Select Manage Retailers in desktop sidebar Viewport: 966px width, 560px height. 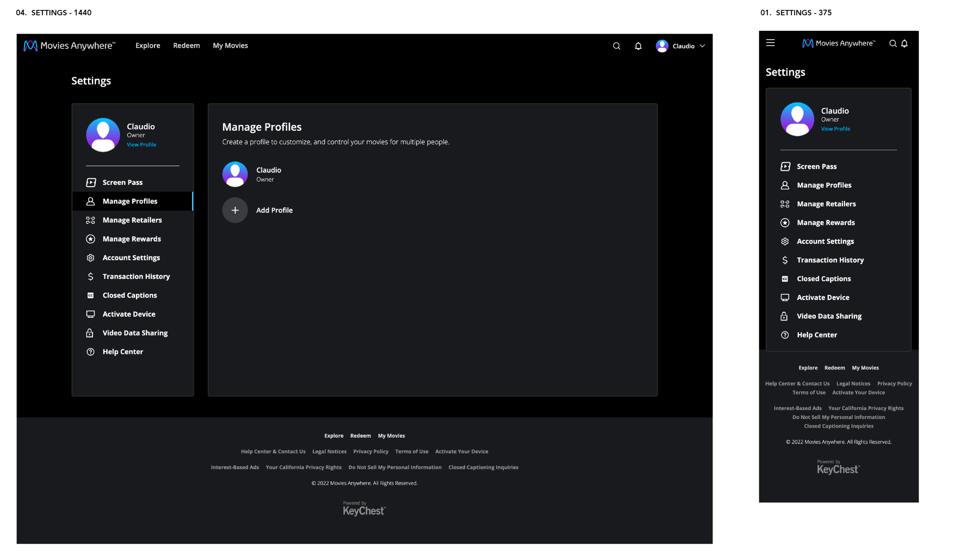(132, 220)
